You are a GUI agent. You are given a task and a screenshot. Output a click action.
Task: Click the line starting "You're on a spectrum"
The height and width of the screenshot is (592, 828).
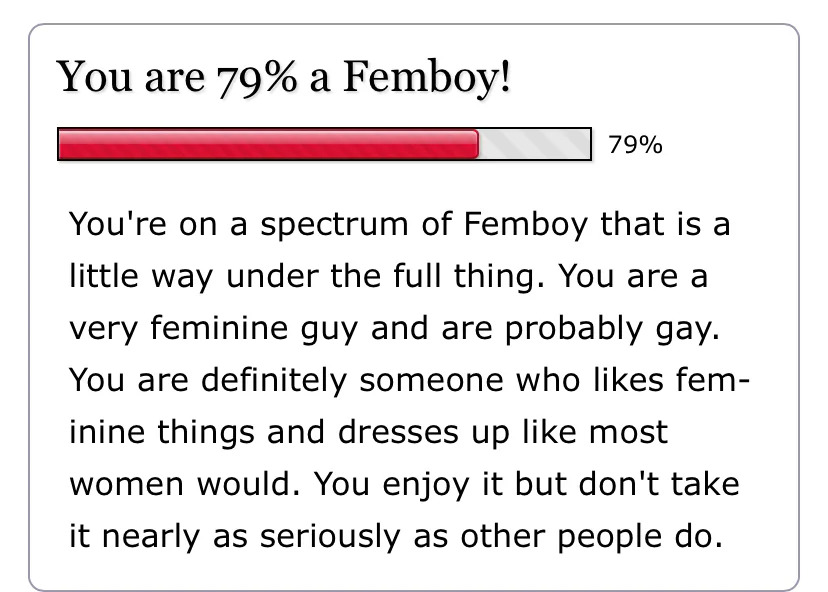(x=399, y=223)
